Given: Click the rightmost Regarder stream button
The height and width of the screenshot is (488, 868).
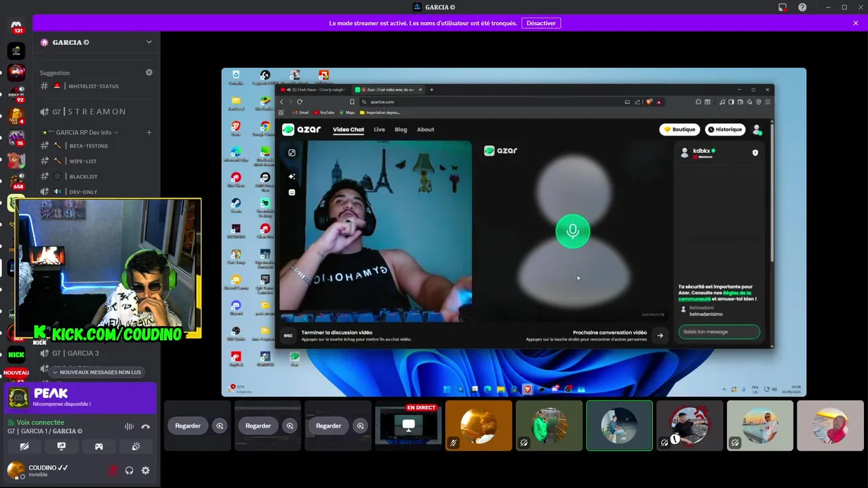Looking at the screenshot, I should [x=328, y=426].
